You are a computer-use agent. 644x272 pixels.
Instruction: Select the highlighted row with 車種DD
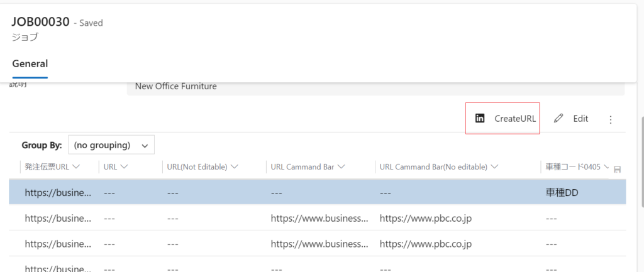[314, 192]
